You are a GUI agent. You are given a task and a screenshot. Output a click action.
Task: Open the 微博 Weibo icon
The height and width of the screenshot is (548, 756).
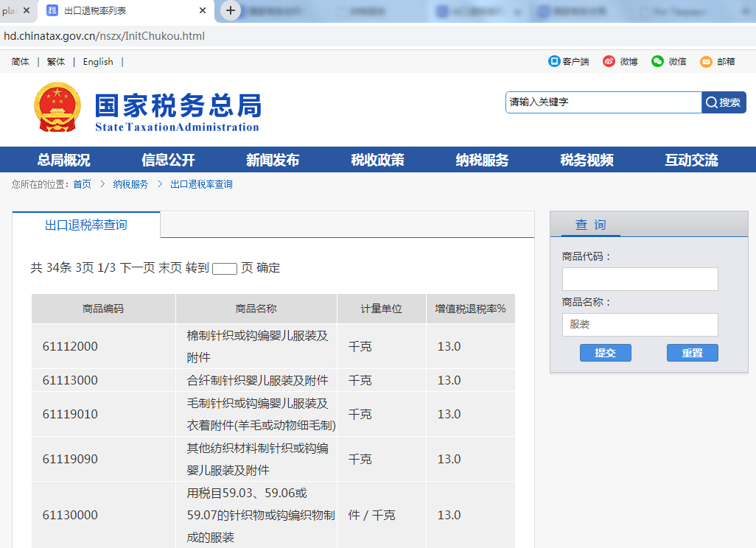(609, 61)
